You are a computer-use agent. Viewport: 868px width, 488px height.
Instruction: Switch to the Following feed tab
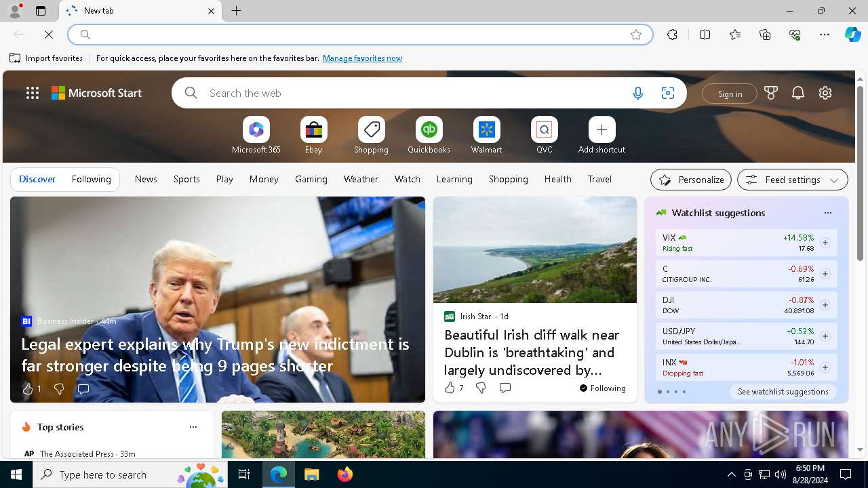coord(91,179)
